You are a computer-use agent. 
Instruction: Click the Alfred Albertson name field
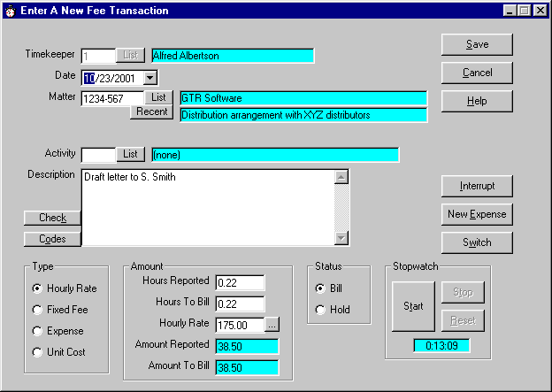pos(233,56)
